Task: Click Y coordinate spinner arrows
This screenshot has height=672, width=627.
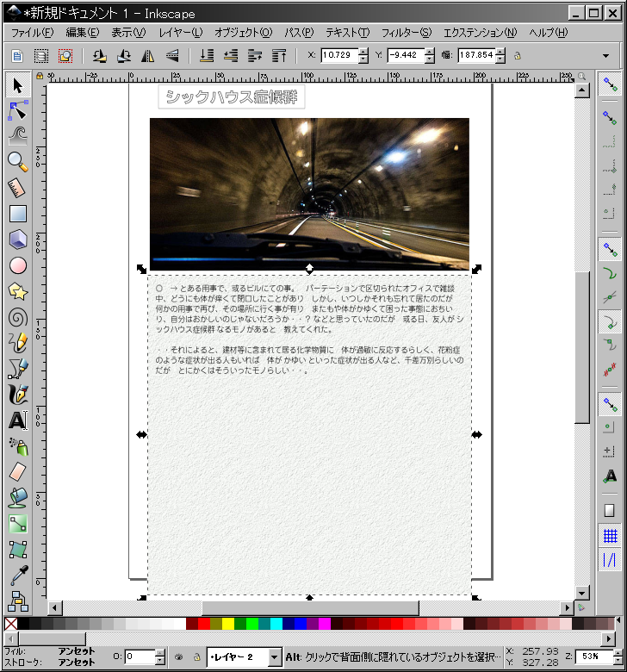Action: [430, 55]
